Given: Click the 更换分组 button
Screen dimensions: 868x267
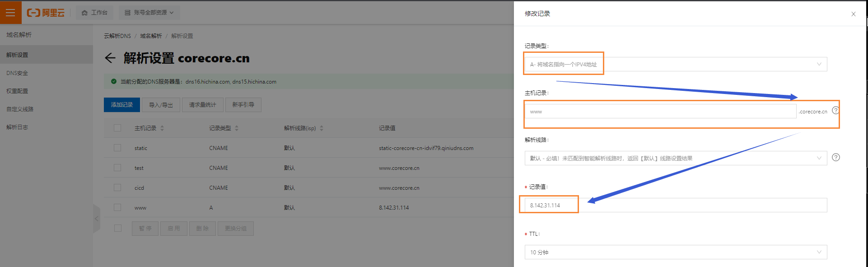Looking at the screenshot, I should (236, 229).
